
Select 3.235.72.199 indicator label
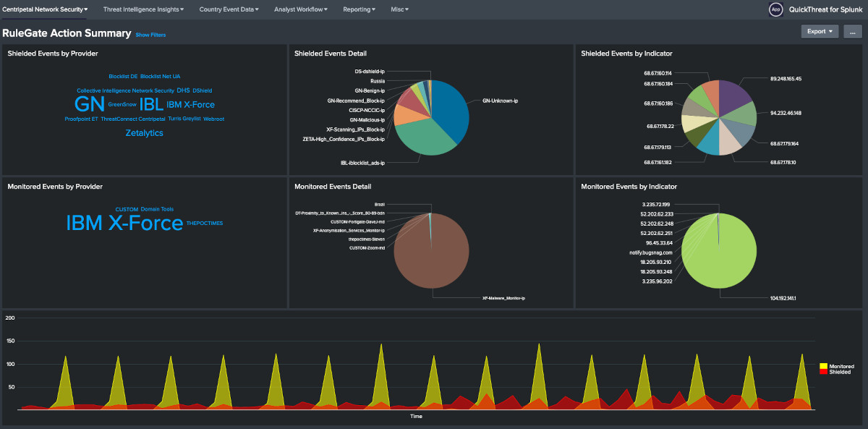[x=658, y=205]
